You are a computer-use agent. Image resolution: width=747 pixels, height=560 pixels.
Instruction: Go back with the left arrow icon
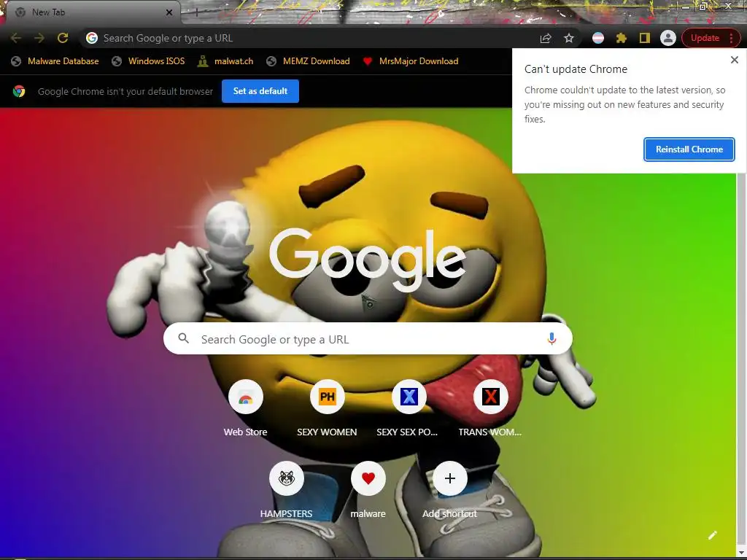point(16,38)
